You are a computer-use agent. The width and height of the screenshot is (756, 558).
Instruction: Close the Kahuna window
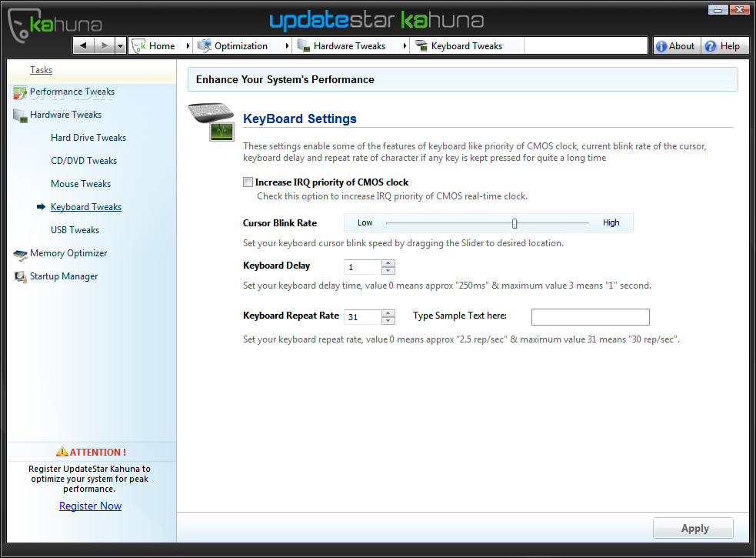[739, 10]
